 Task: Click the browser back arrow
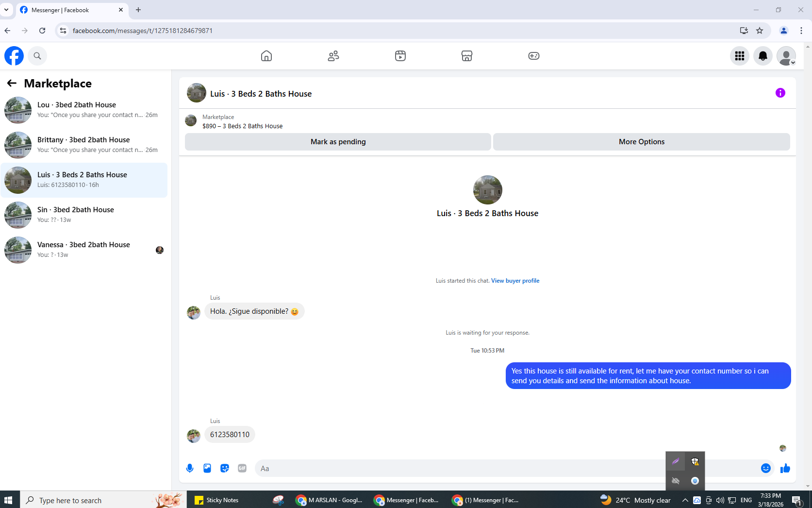(x=7, y=31)
